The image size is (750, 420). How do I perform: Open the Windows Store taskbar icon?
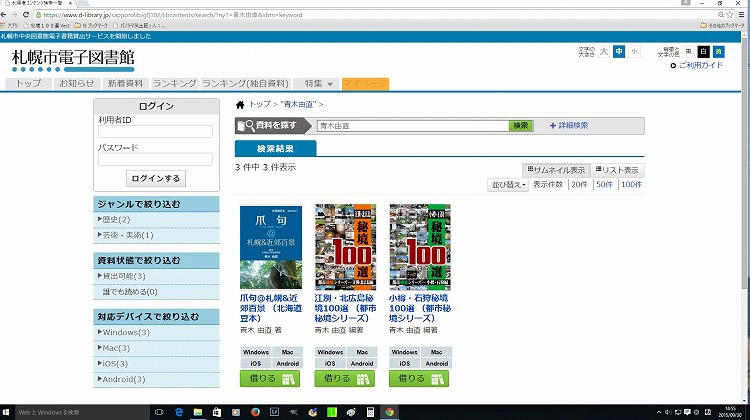217,412
